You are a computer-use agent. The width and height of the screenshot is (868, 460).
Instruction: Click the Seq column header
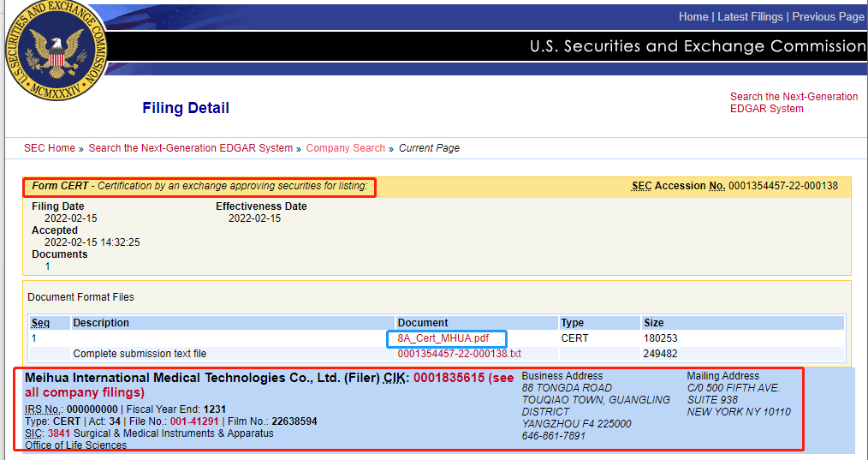click(x=40, y=323)
